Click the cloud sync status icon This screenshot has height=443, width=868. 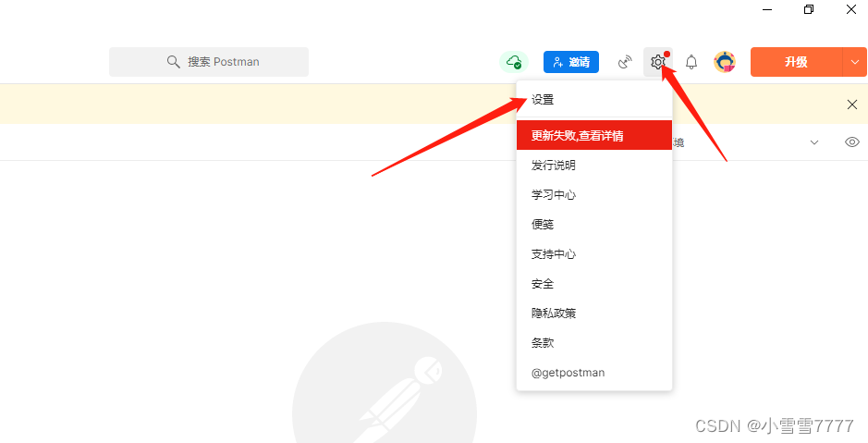click(x=514, y=62)
